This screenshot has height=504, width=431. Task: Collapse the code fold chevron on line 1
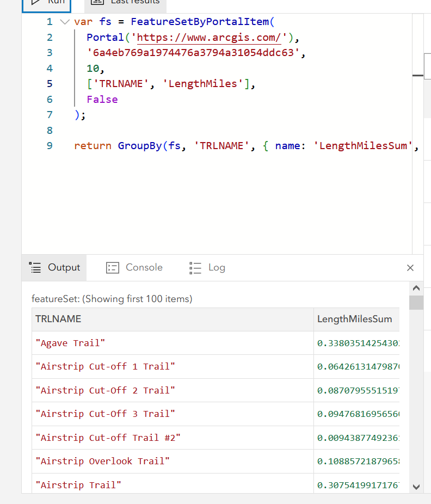coord(65,22)
